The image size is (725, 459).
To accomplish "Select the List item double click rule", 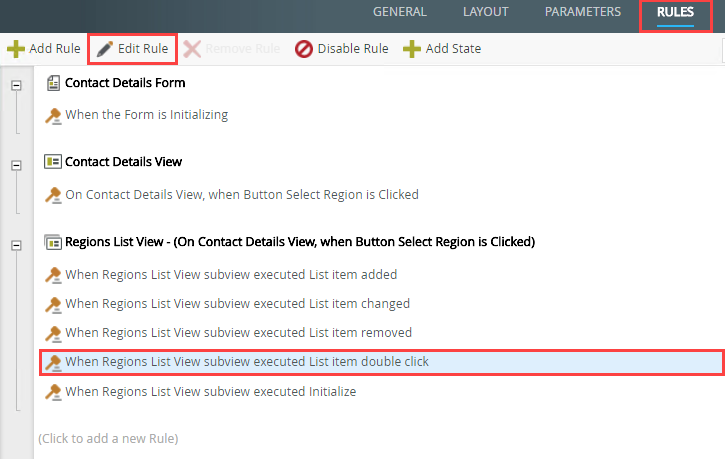I will click(247, 361).
